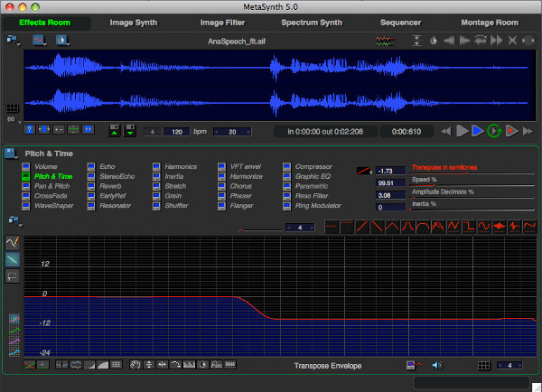Click the blue question mark help icon
The image size is (542, 392).
point(30,130)
